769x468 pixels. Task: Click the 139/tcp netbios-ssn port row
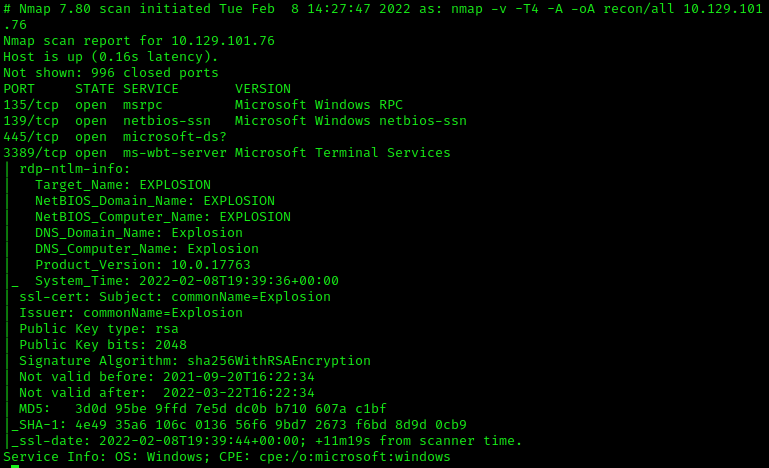coord(234,121)
